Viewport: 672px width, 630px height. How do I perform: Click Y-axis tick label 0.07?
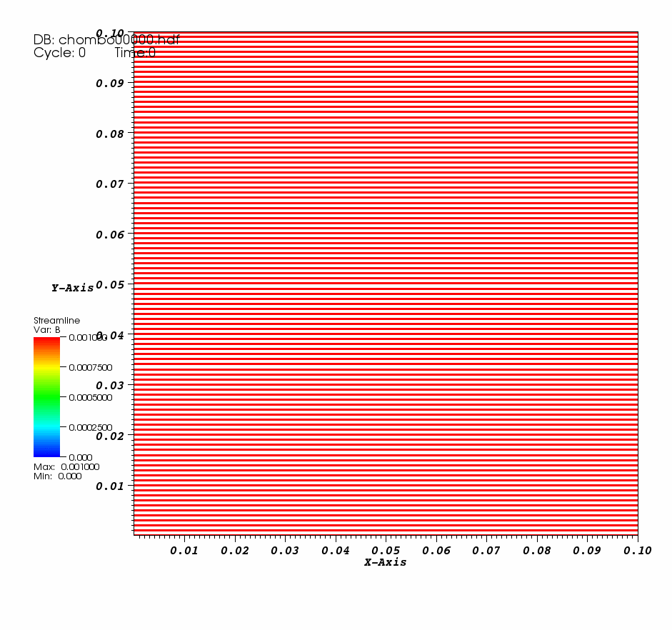(110, 184)
